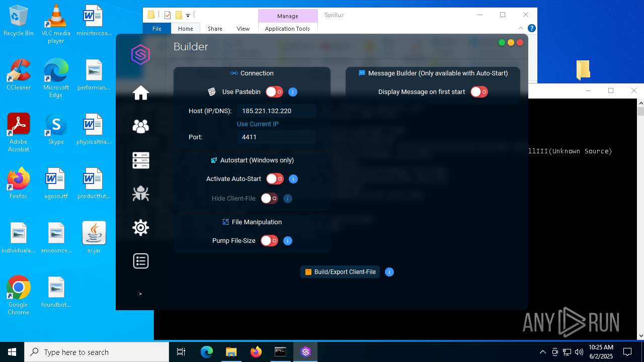Expand the sidebar with the > arrow
644x362 pixels.
[140, 294]
